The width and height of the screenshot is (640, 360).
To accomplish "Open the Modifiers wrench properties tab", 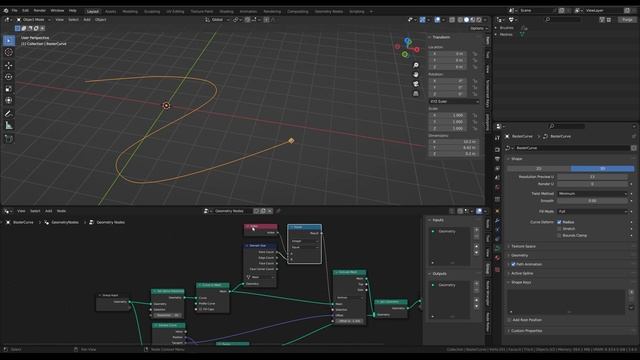I will [497, 221].
